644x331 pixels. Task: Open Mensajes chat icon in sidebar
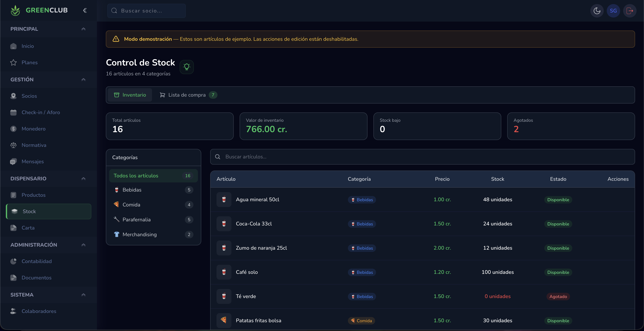coord(13,161)
